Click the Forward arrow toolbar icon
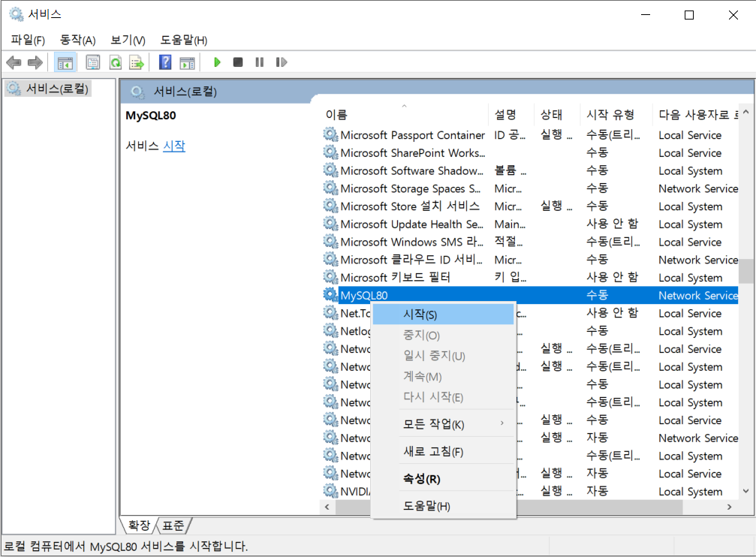 point(35,62)
